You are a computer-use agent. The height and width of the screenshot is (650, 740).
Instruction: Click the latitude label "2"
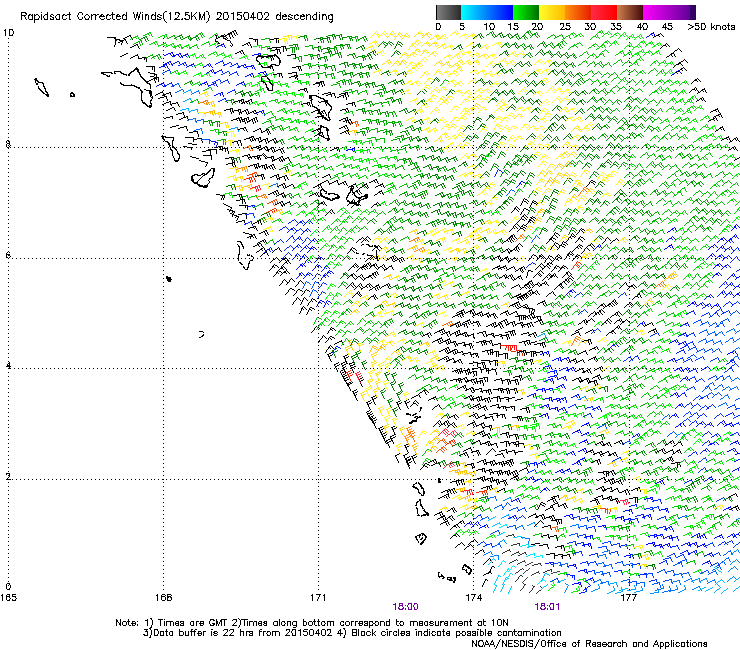[x=8, y=476]
